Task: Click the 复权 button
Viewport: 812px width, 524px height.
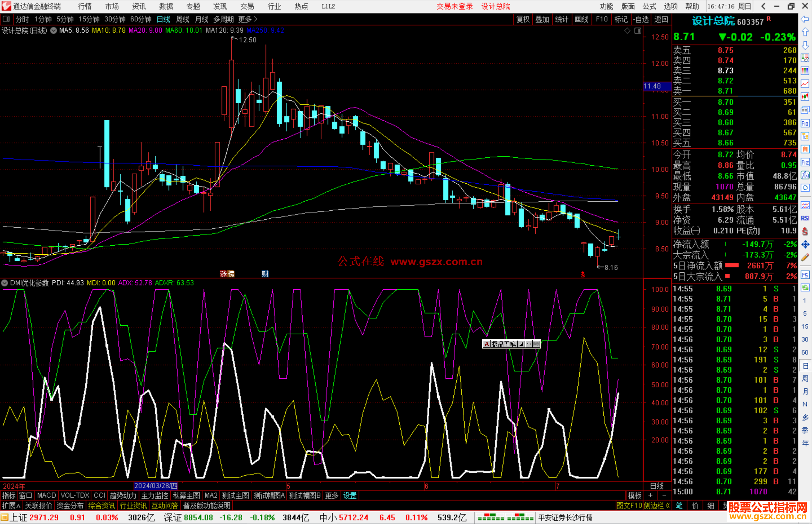Action: coord(523,19)
